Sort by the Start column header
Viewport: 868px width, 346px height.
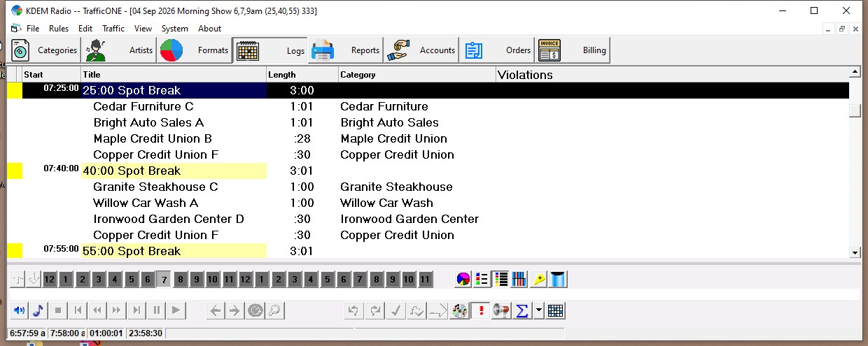pyautogui.click(x=52, y=74)
